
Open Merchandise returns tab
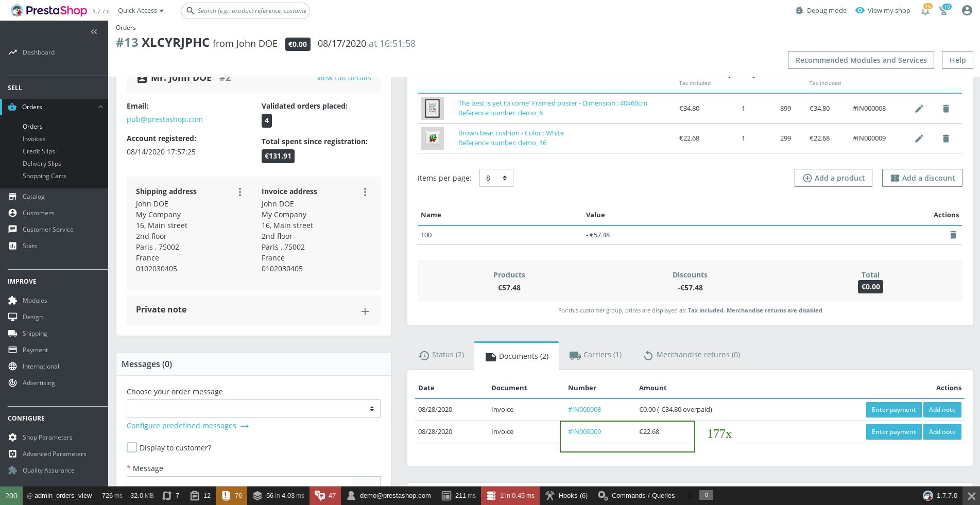pyautogui.click(x=692, y=355)
